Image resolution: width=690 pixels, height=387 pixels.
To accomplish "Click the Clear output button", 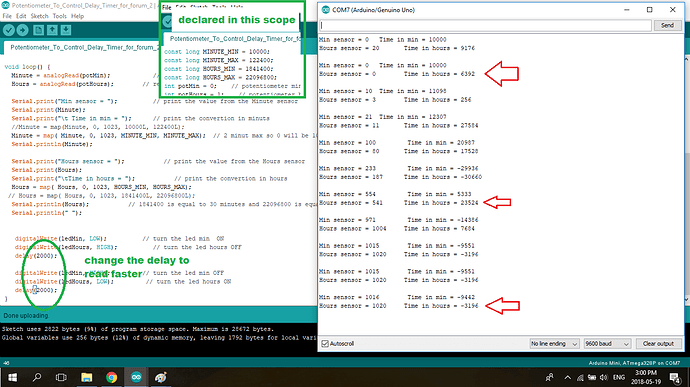I will (658, 343).
